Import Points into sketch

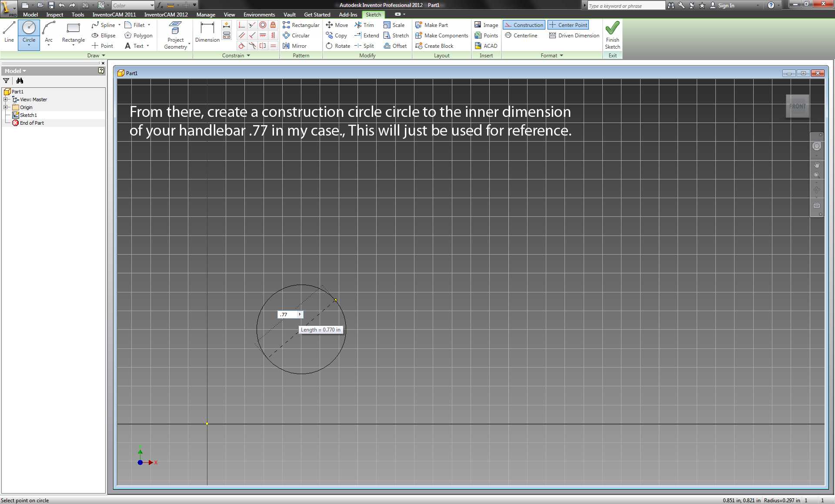point(486,36)
